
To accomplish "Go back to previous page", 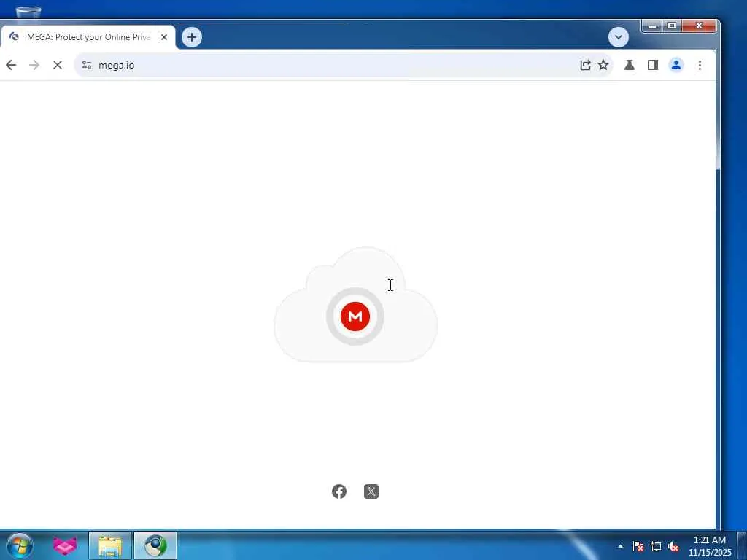I will [x=11, y=65].
